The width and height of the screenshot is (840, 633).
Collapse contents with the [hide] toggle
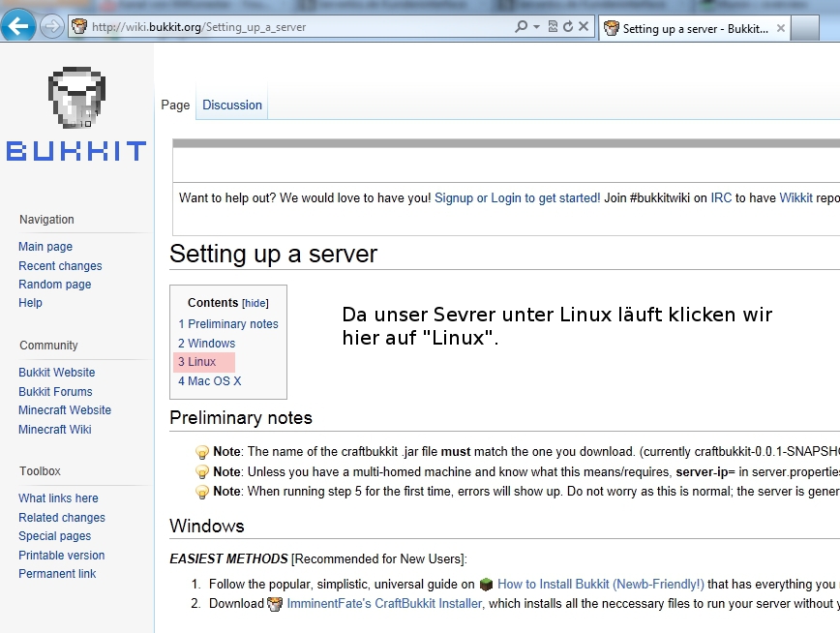pyautogui.click(x=255, y=303)
